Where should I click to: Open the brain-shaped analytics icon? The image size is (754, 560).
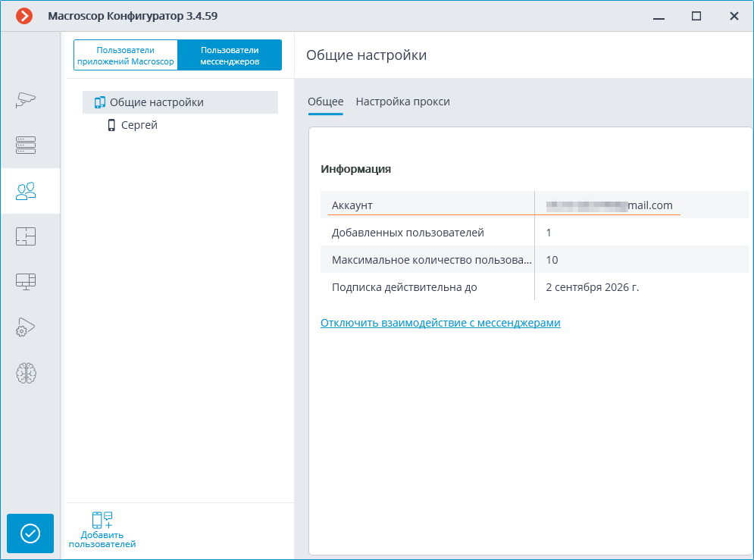(27, 373)
